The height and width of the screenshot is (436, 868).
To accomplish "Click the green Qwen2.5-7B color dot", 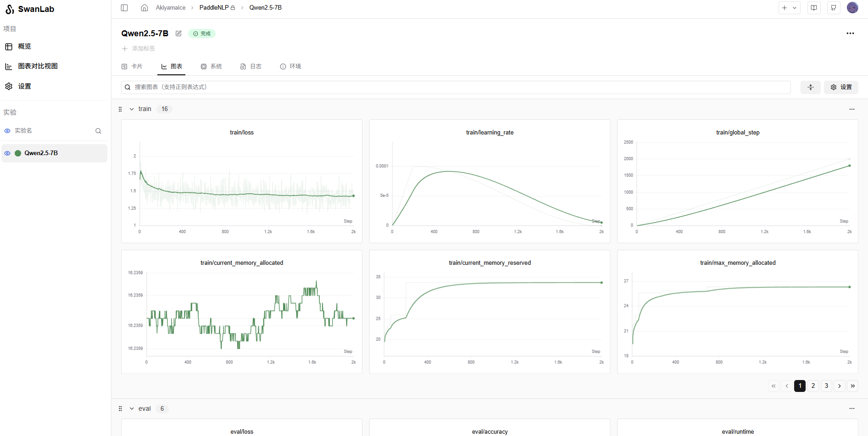I will coord(18,153).
